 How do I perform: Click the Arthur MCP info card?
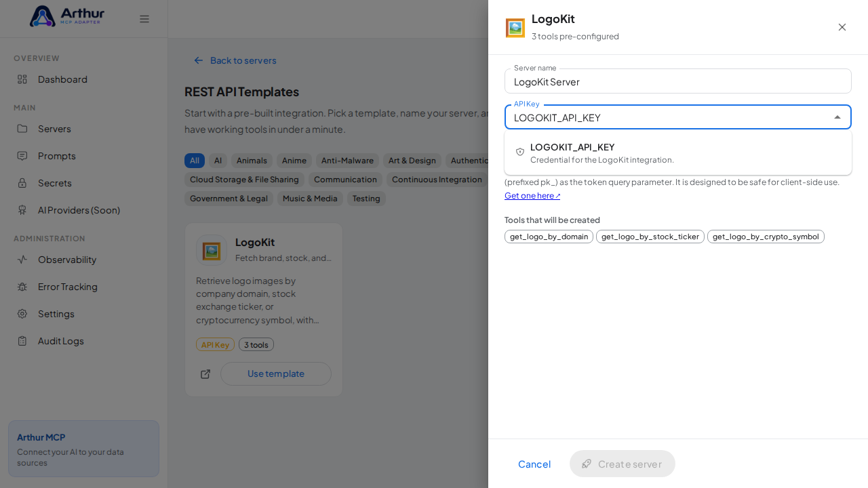83,449
